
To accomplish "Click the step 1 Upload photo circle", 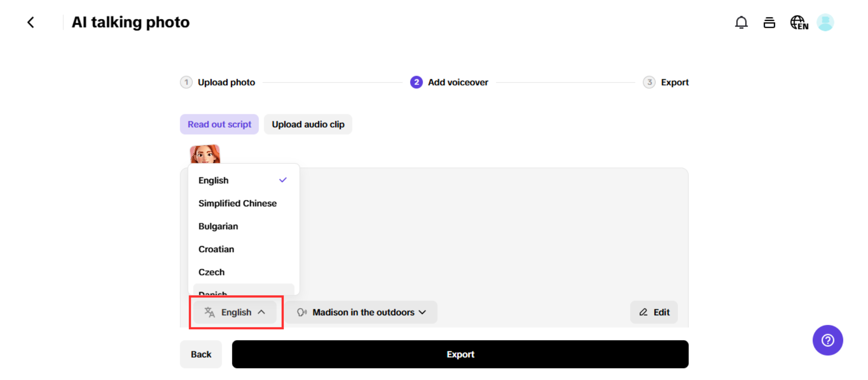I will tap(186, 82).
